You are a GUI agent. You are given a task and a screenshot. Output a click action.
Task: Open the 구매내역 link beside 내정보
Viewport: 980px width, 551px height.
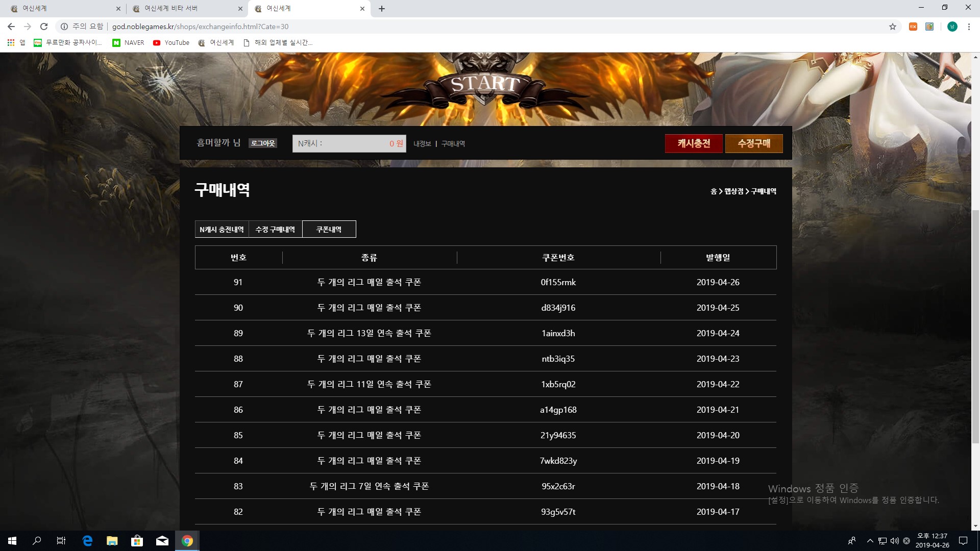[453, 144]
